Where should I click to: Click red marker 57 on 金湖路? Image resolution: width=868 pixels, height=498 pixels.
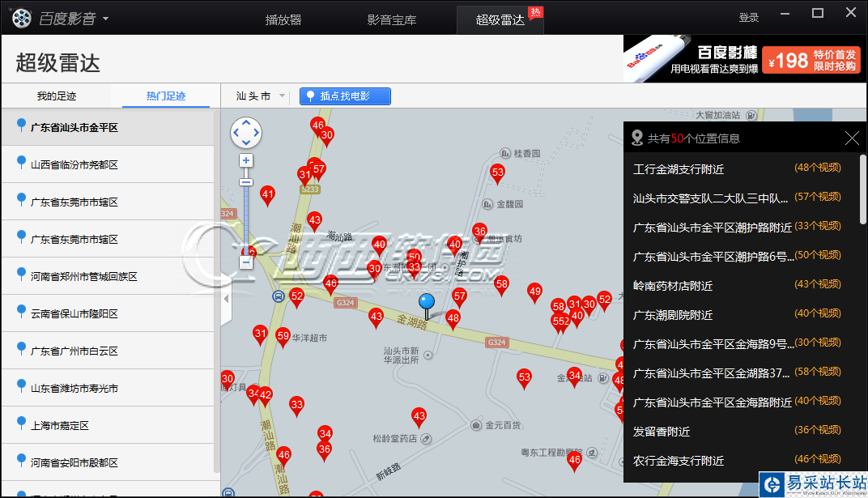tap(459, 297)
